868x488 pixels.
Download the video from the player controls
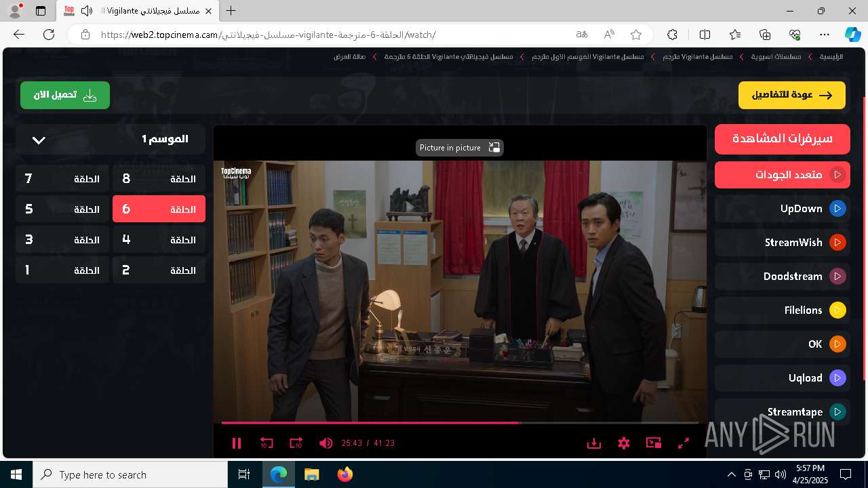(x=594, y=443)
